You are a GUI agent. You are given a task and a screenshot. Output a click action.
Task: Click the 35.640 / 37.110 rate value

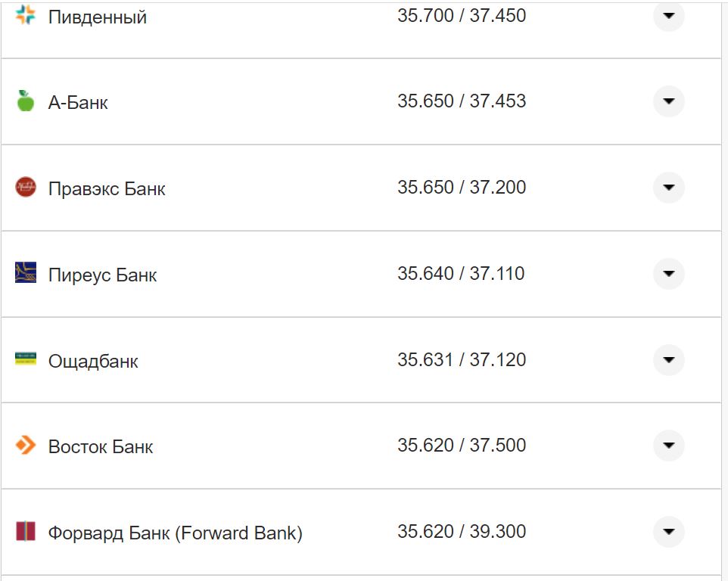[x=461, y=273]
